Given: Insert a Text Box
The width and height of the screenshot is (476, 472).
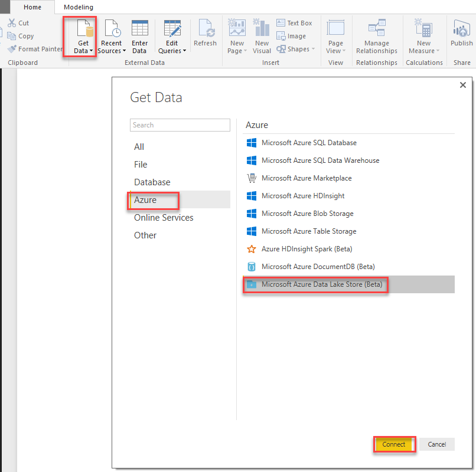Looking at the screenshot, I should pos(294,23).
